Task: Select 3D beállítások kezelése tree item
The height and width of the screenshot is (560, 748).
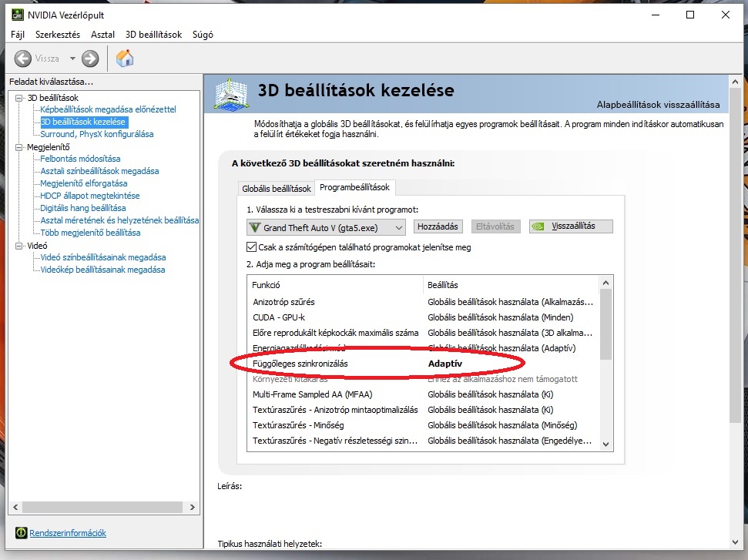Action: click(83, 122)
